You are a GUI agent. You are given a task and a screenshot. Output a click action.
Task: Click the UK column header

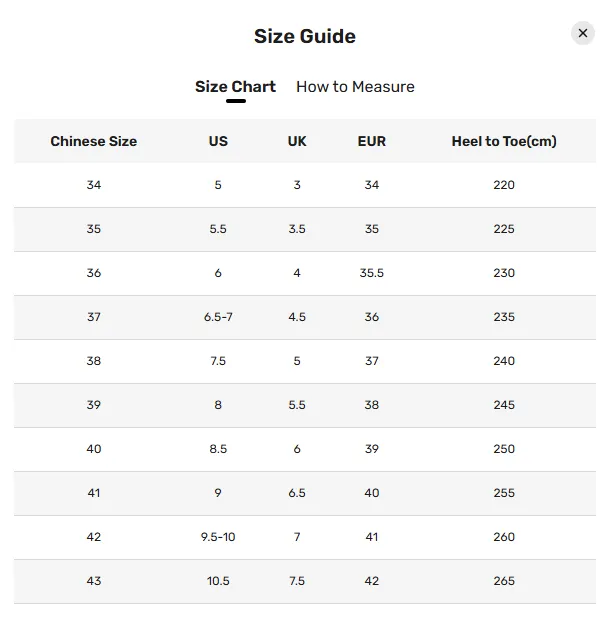click(x=297, y=141)
